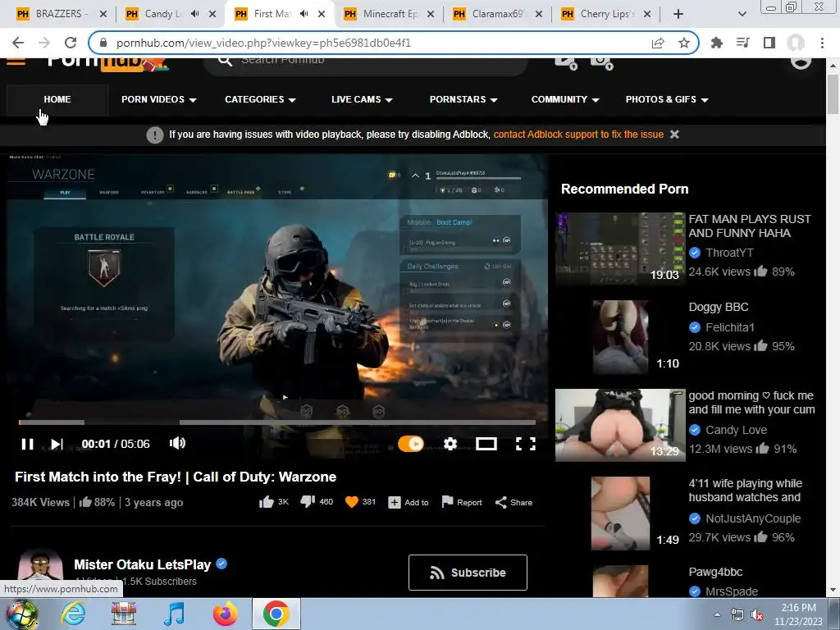Image resolution: width=840 pixels, height=630 pixels.
Task: Seek along the video progress bar
Action: click(277, 422)
